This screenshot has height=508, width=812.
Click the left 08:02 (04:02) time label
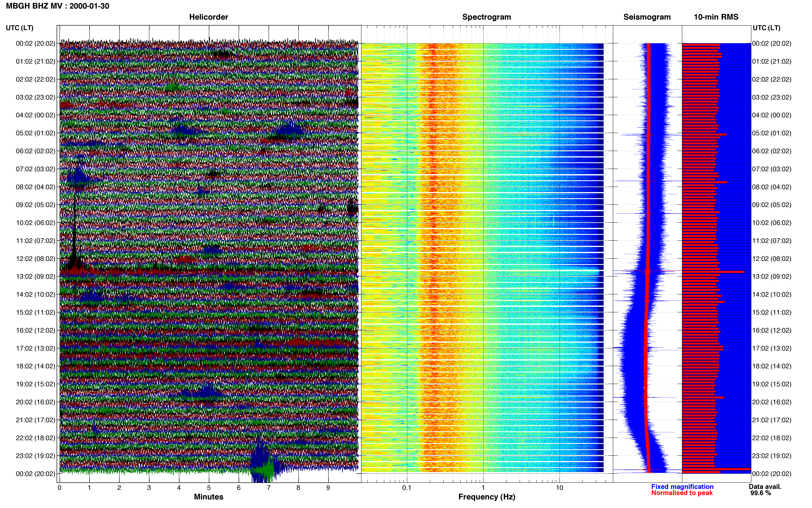pyautogui.click(x=35, y=187)
